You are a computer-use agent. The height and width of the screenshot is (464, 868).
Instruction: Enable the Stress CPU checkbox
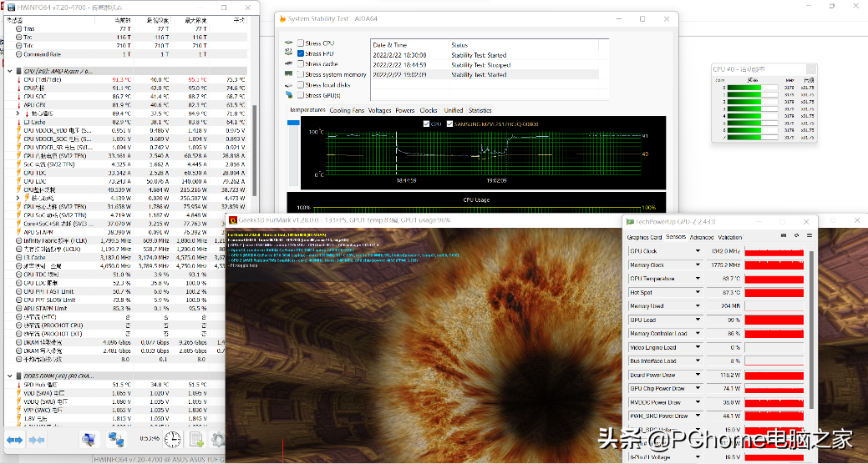coord(300,43)
